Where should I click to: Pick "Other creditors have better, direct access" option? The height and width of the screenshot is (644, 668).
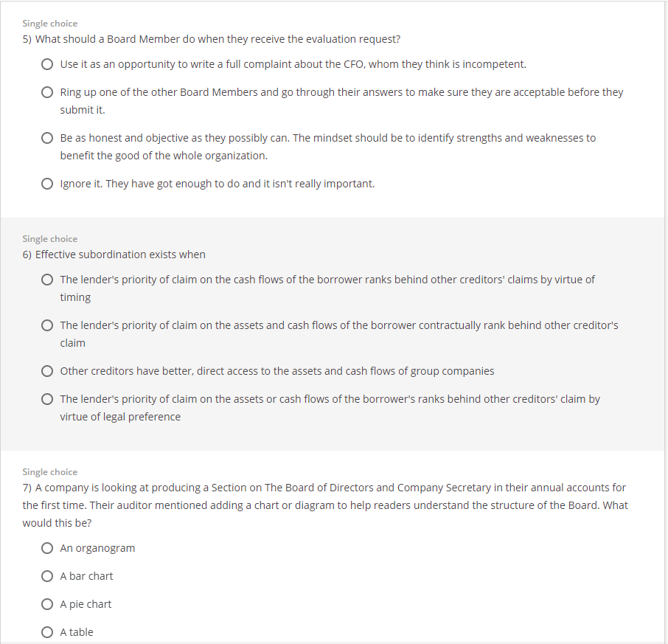point(47,371)
